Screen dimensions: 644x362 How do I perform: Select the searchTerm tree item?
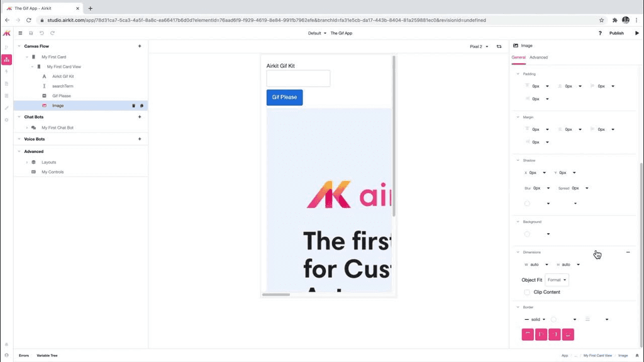pyautogui.click(x=62, y=86)
